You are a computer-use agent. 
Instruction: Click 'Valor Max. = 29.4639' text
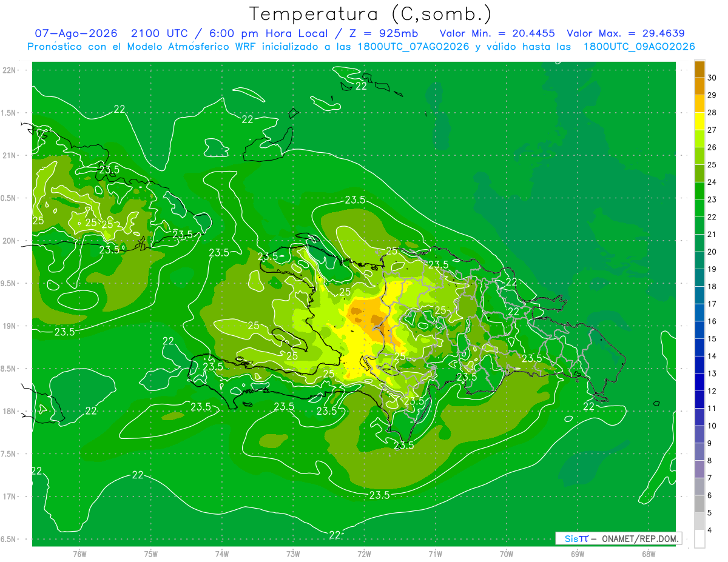[x=625, y=33]
